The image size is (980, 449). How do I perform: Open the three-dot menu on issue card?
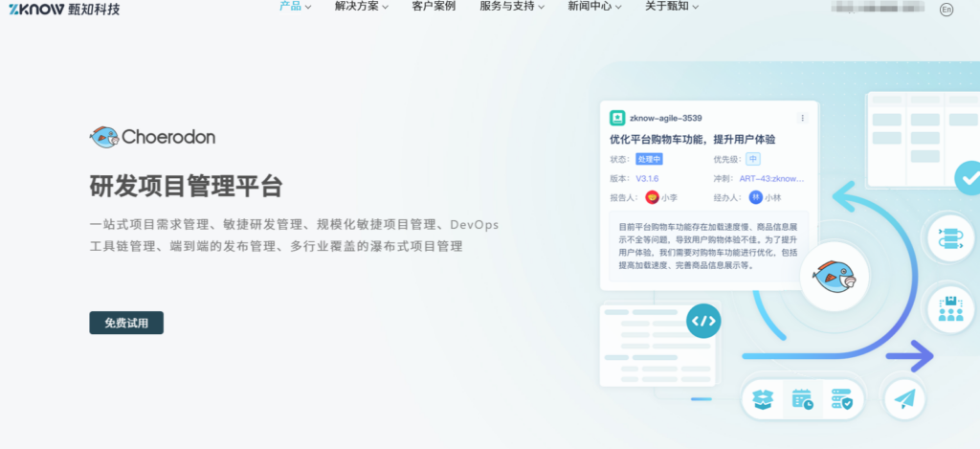(803, 118)
